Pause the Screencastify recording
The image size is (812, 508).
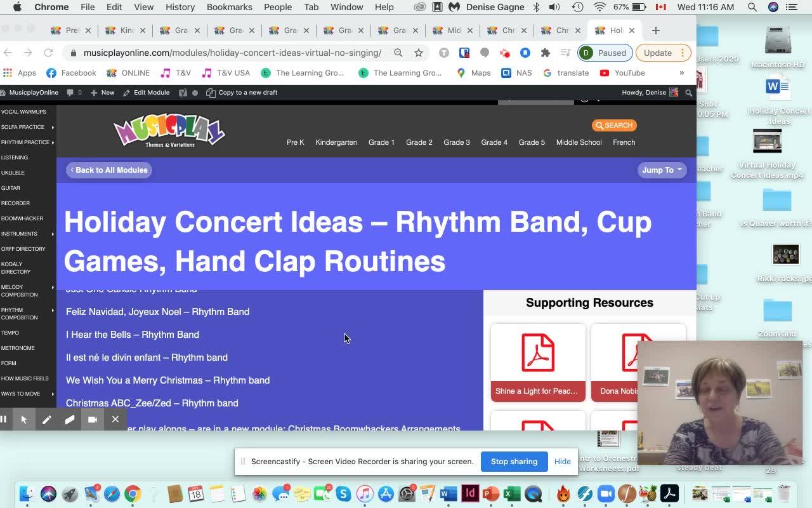4,419
